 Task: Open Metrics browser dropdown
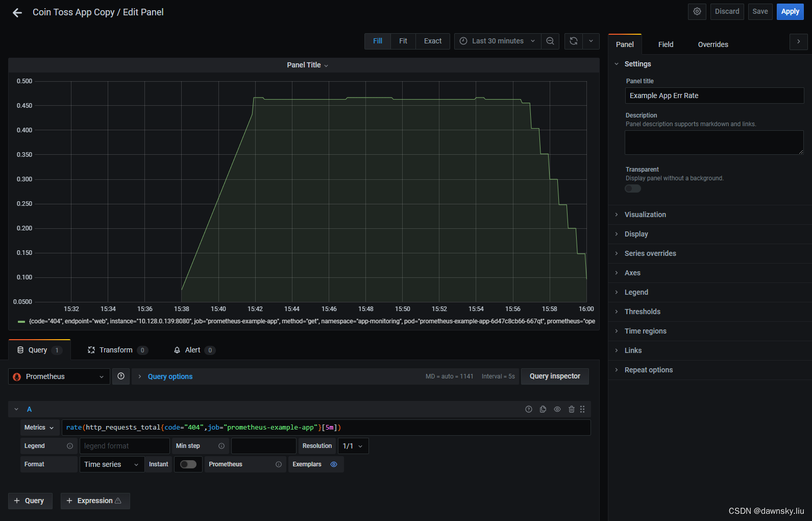pos(39,428)
